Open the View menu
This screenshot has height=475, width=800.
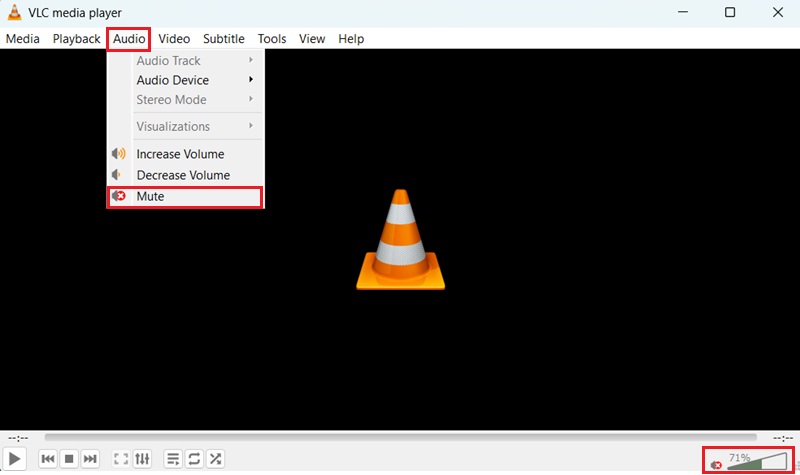coord(312,39)
